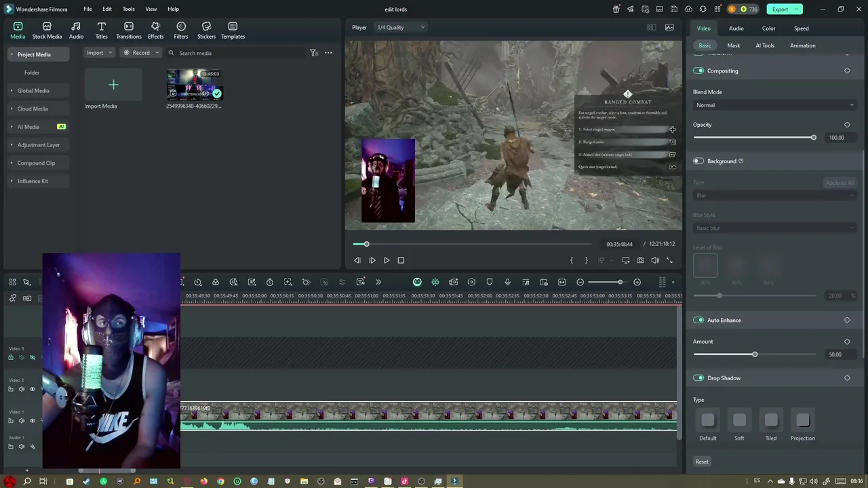This screenshot has width=868, height=488.
Task: Open media panel more options
Action: pos(328,53)
